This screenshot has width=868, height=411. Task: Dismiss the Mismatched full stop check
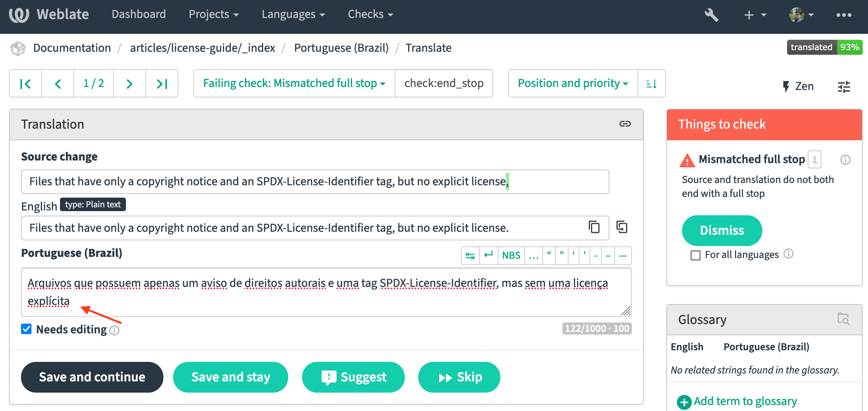pos(721,230)
